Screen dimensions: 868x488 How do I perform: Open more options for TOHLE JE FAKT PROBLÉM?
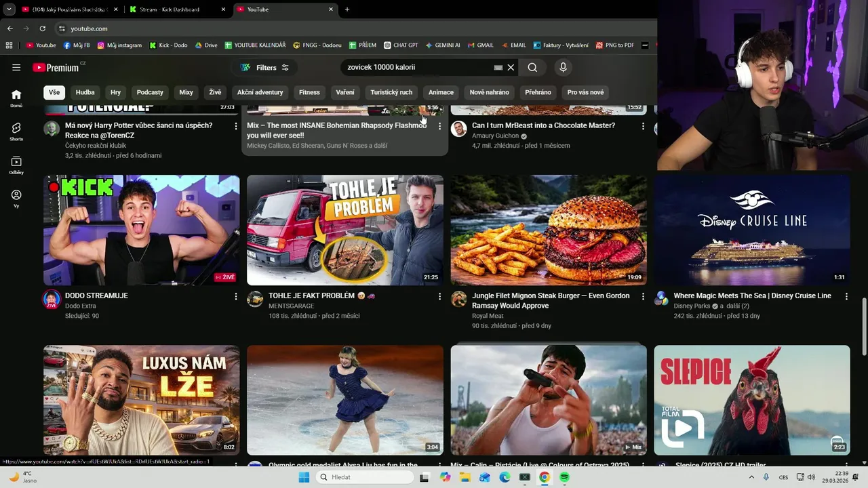(439, 296)
